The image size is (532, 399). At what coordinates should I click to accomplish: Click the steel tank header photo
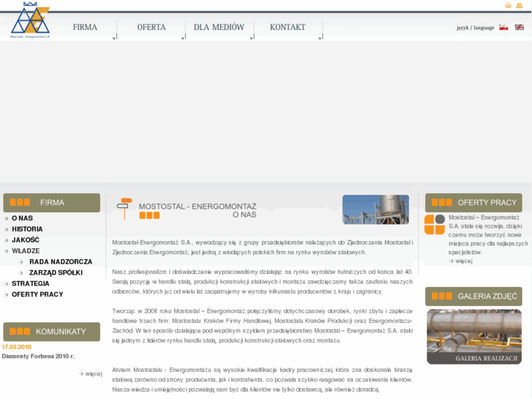[x=375, y=209]
